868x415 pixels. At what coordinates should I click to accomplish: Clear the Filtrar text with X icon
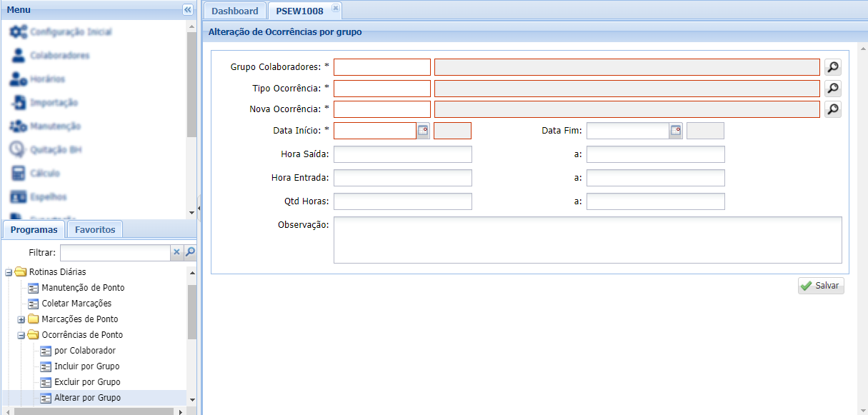click(x=176, y=252)
